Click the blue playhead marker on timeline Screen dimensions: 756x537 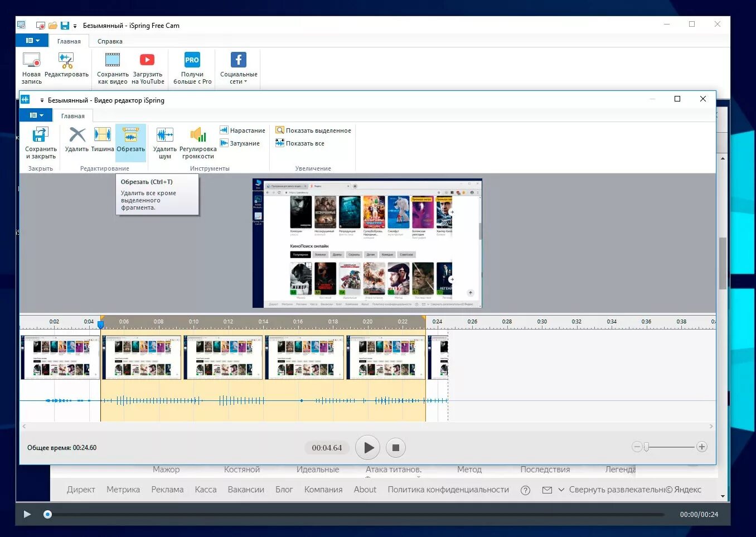click(101, 324)
